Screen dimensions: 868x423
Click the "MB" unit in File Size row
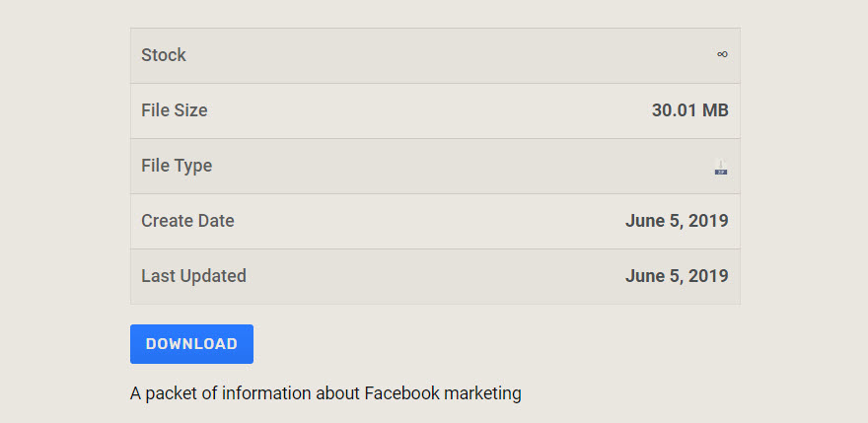[x=715, y=110]
